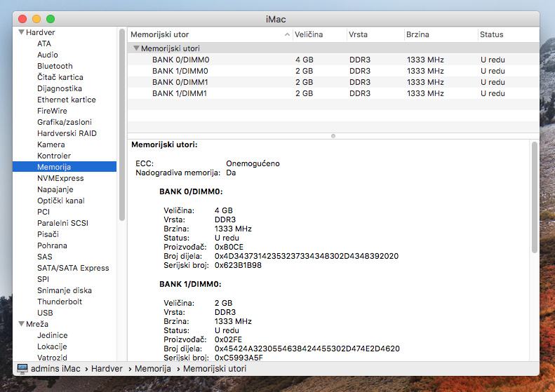
Task: Click manufacturer value 0x02FE
Action: point(228,339)
